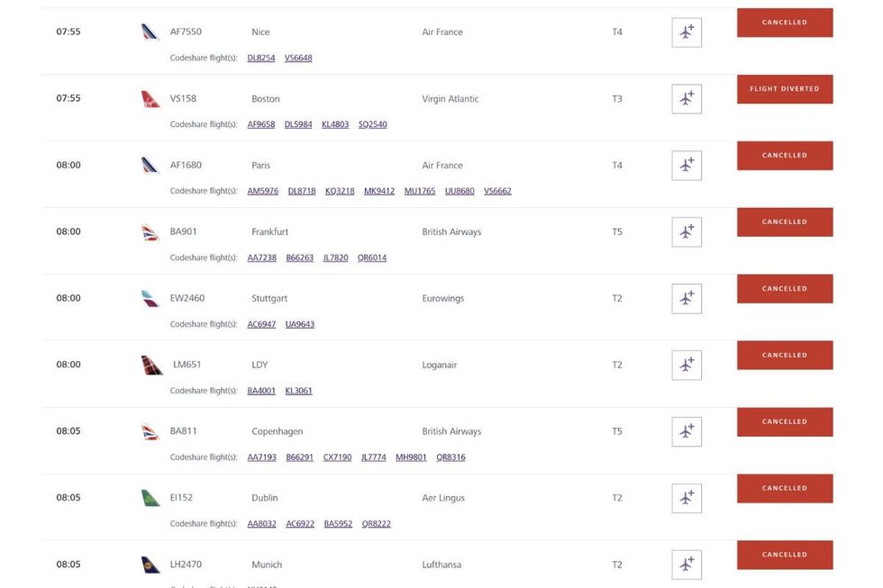
Task: Click the CANCELLED status on the BA901 row
Action: point(784,222)
